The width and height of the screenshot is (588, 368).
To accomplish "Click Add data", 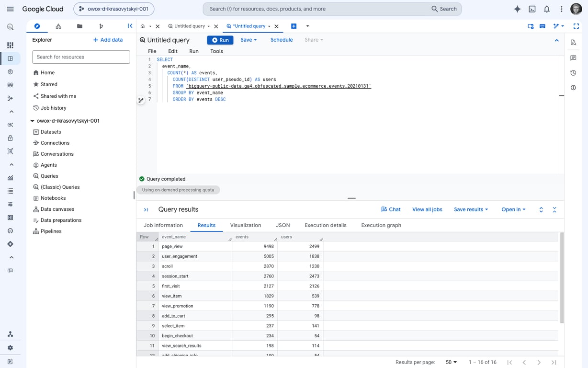I will pos(108,40).
